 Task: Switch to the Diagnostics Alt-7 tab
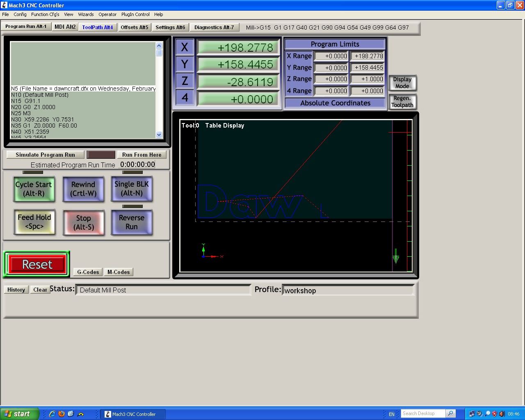[x=214, y=27]
